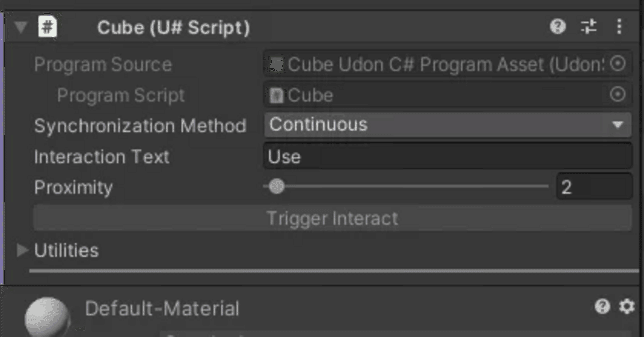Click the Proximity slider handle
The image size is (644, 337).
[276, 187]
